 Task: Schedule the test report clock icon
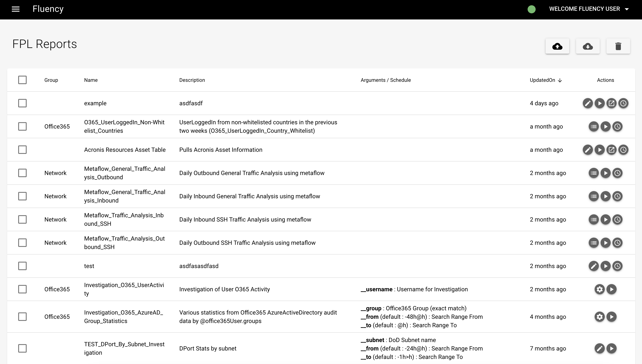(x=617, y=266)
